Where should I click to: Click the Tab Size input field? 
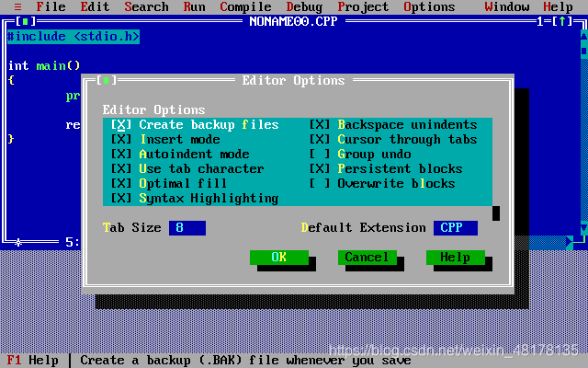[x=187, y=228]
